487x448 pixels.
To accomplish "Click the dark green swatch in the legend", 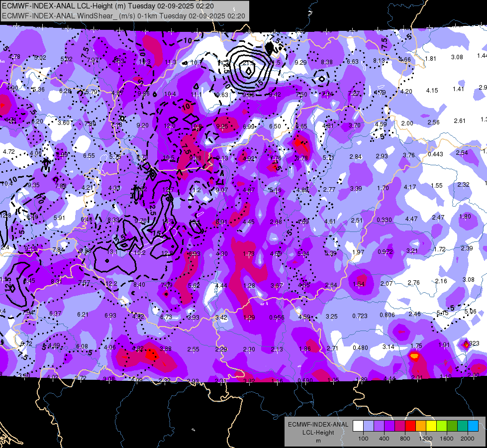I will pos(452,426).
